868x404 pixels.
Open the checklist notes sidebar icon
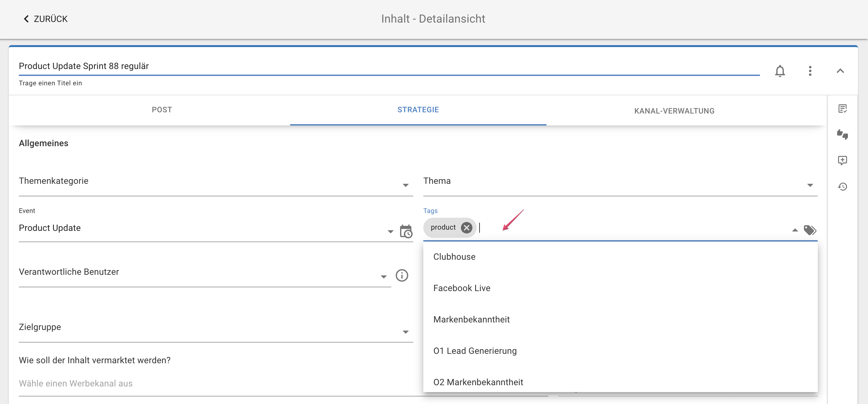point(842,109)
